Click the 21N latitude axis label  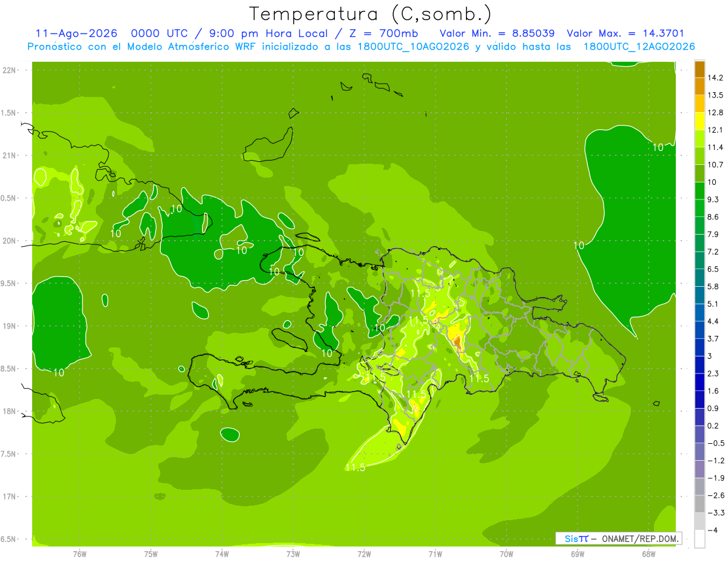(x=10, y=155)
